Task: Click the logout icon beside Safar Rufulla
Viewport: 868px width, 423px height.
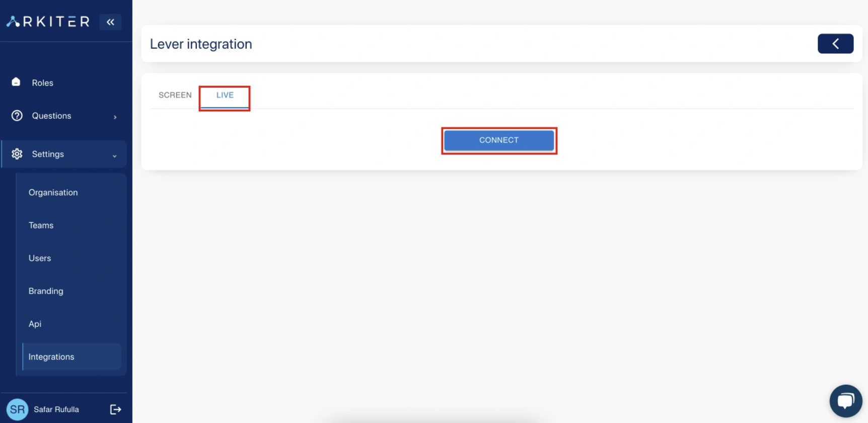Action: click(115, 409)
